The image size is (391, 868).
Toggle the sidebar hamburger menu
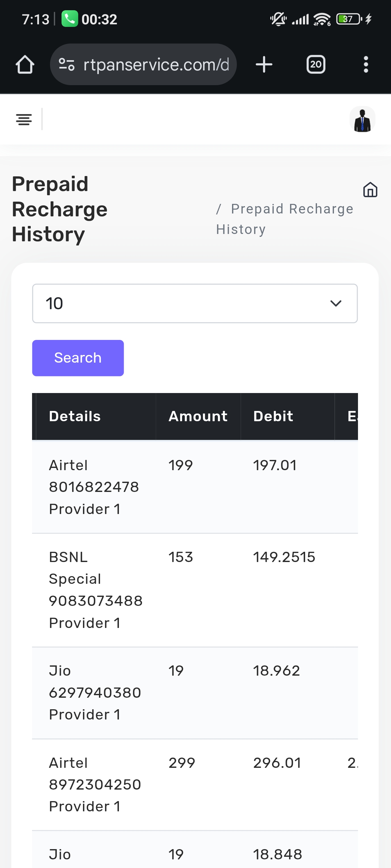pyautogui.click(x=24, y=119)
